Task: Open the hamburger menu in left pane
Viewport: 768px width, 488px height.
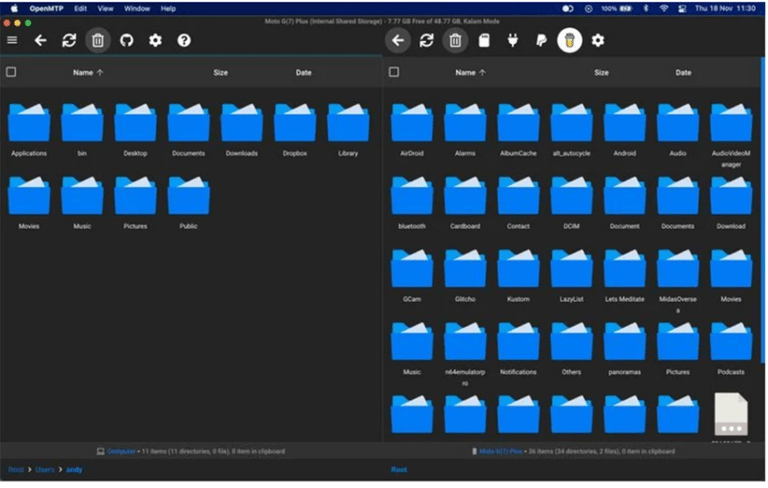Action: coord(12,40)
